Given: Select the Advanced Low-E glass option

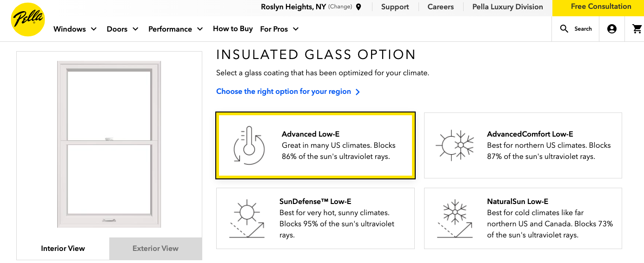Looking at the screenshot, I should pyautogui.click(x=315, y=145).
